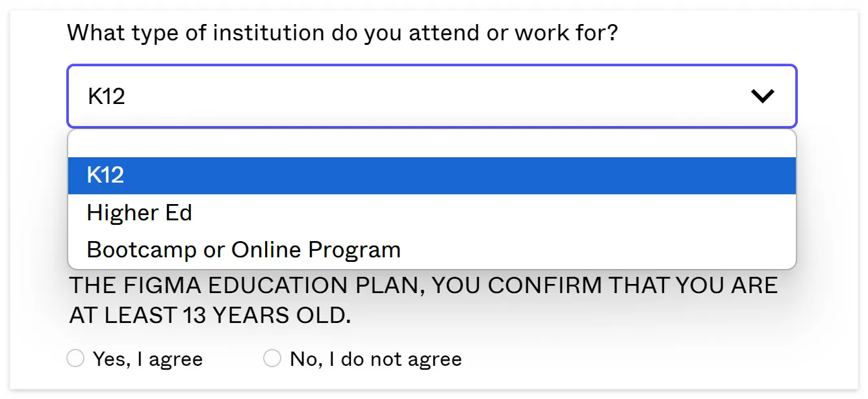Click the dropdown chevron arrow icon
This screenshot has width=868, height=399.
pyautogui.click(x=762, y=96)
